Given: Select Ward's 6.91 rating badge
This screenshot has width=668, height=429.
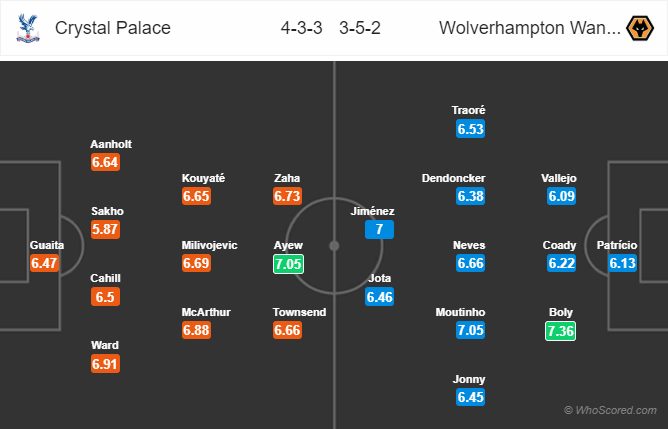Looking at the screenshot, I should (x=105, y=365).
